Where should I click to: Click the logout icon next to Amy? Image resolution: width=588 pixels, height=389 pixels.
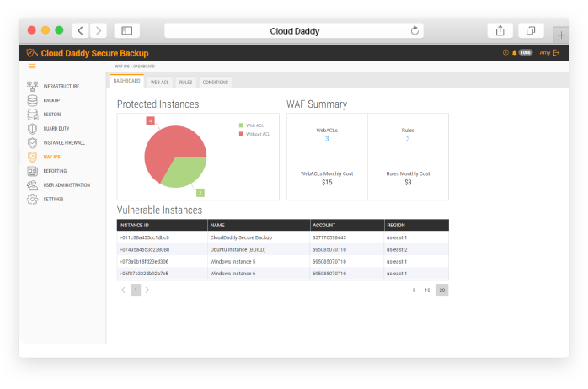point(556,52)
